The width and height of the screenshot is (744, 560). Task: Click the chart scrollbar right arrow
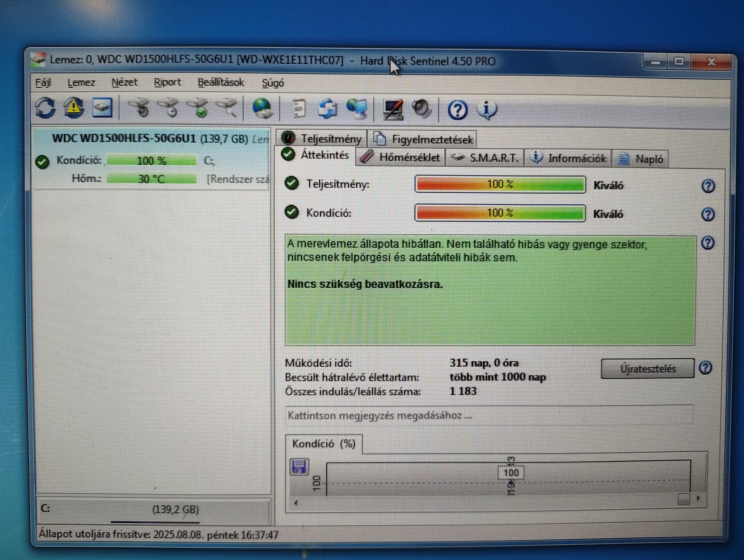click(x=699, y=499)
